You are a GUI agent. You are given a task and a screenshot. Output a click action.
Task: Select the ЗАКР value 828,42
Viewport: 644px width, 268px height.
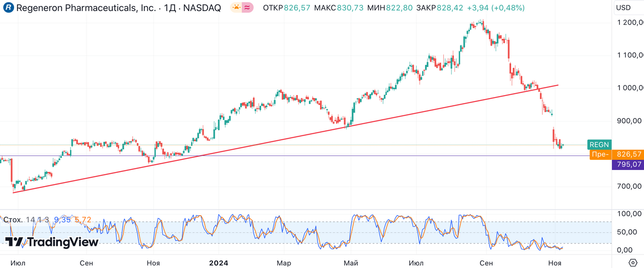coord(450,8)
